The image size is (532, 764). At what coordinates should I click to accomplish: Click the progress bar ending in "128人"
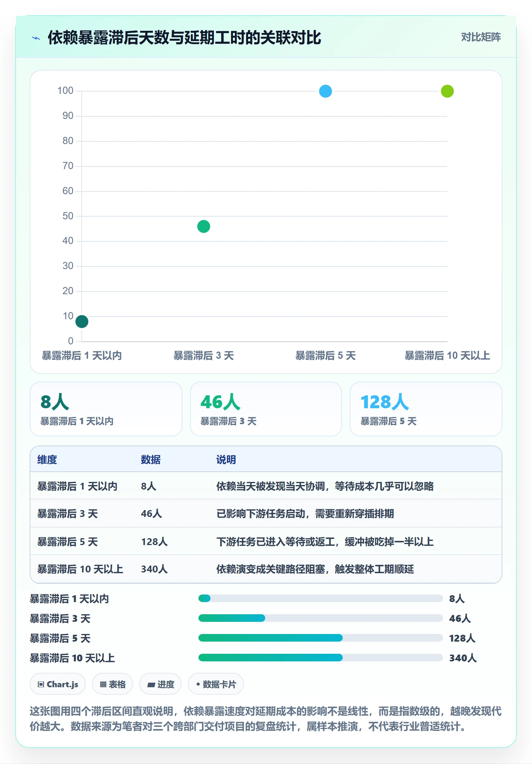coord(321,638)
